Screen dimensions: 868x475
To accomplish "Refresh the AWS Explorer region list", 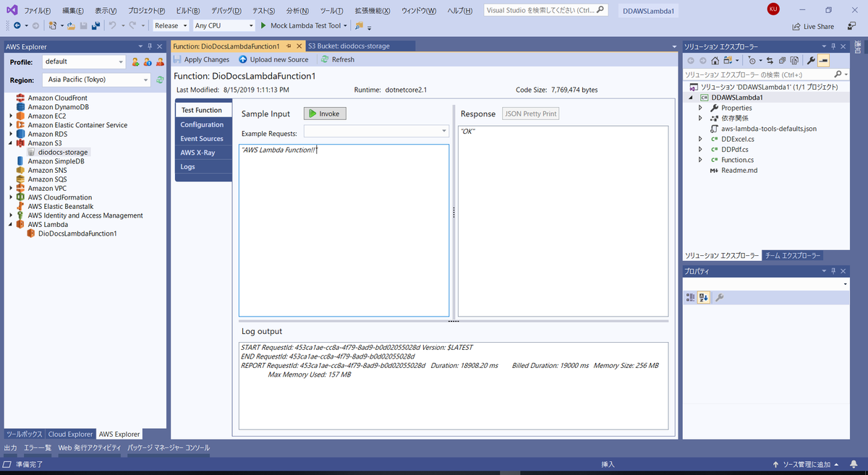I will (160, 80).
